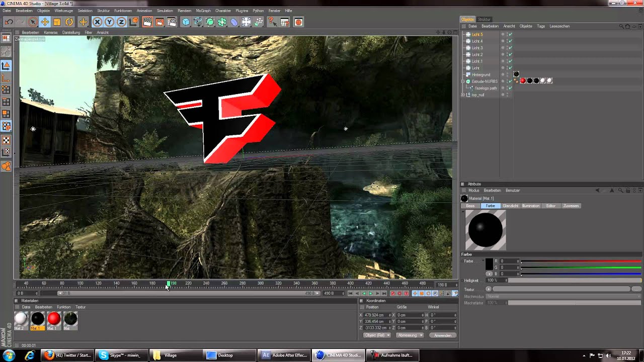
Task: Click the Position Y input field
Action: click(x=376, y=321)
